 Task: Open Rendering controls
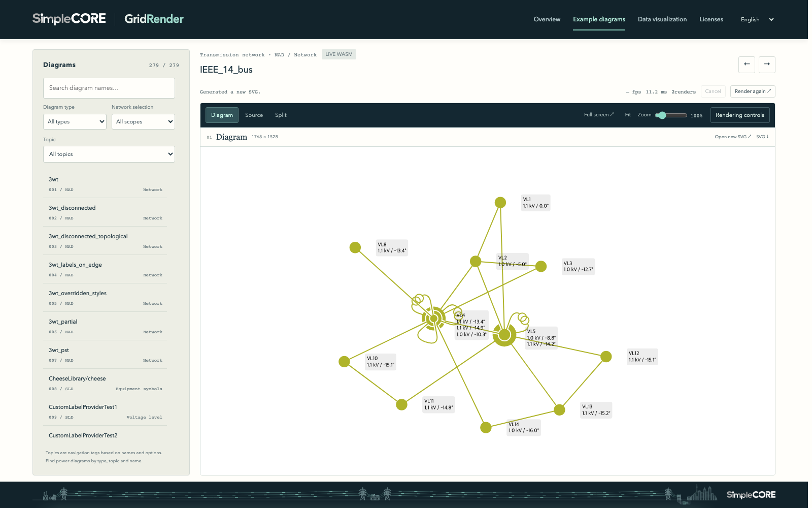pyautogui.click(x=740, y=115)
